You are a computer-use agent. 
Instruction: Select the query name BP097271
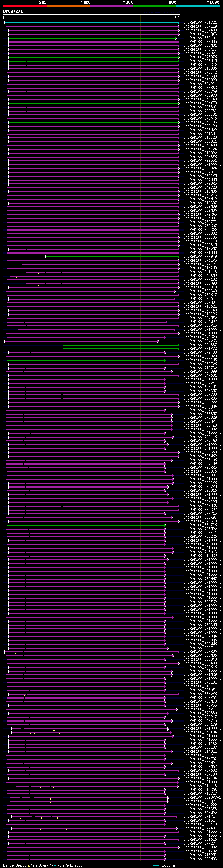pos(13,11)
